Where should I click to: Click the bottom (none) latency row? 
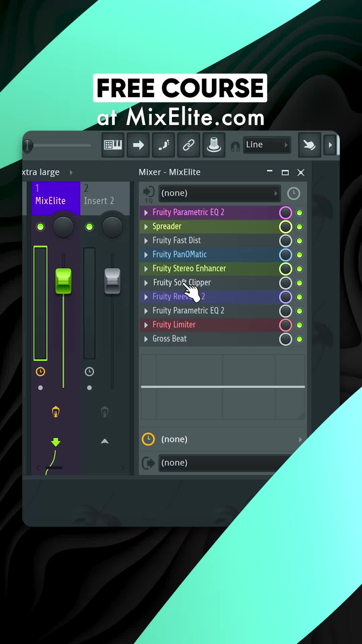223,439
